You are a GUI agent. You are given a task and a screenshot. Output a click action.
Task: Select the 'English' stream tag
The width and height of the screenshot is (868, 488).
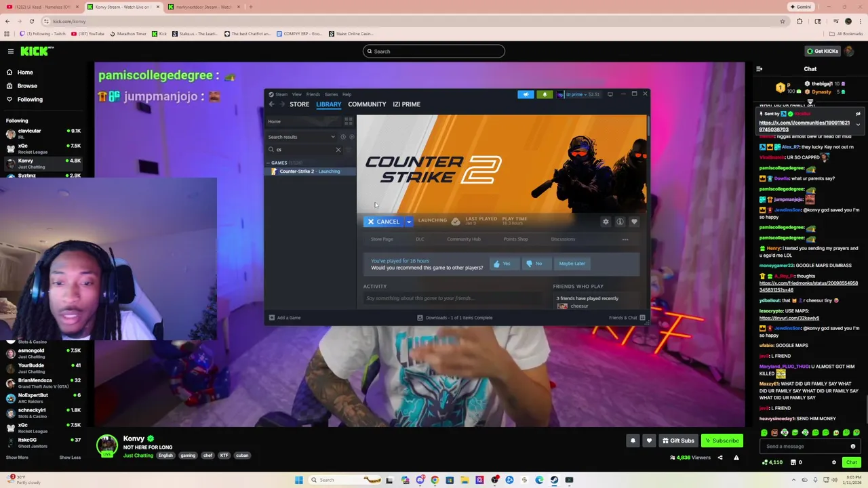click(165, 455)
